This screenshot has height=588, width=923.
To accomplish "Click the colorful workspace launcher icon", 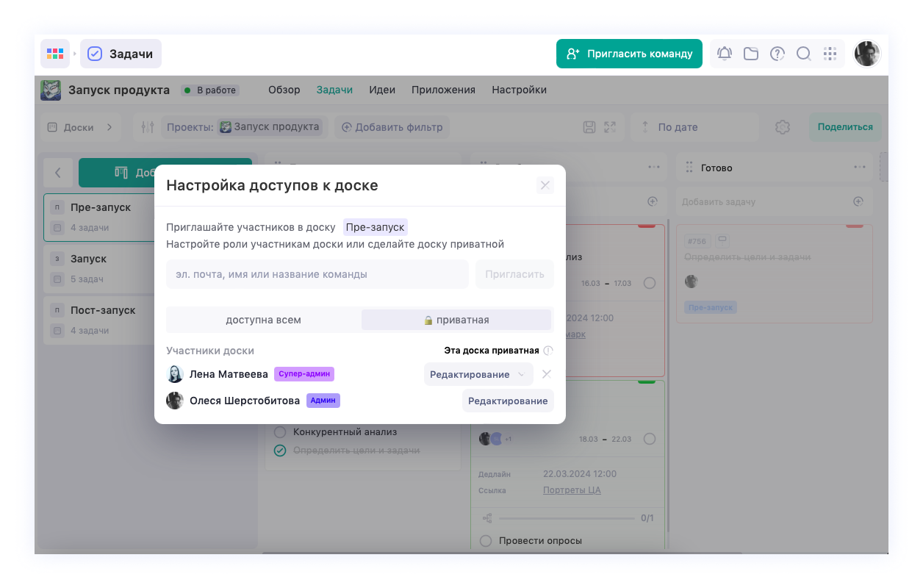I will pos(55,54).
